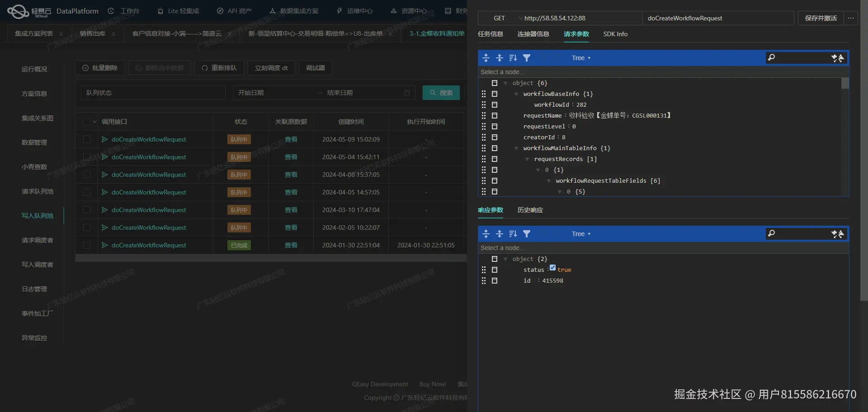Run first doCreateWorkflowRequest play icon
The image size is (868, 412).
point(104,139)
